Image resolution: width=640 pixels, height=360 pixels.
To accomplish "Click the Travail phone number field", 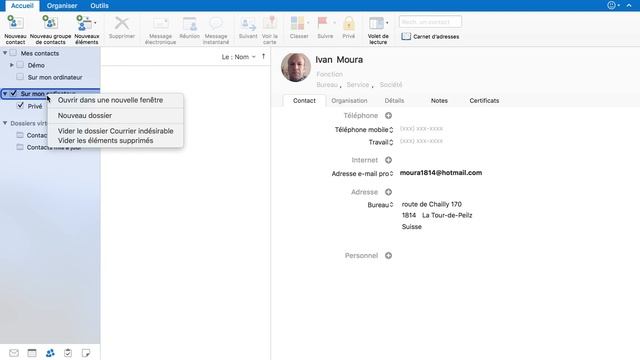I will [422, 141].
